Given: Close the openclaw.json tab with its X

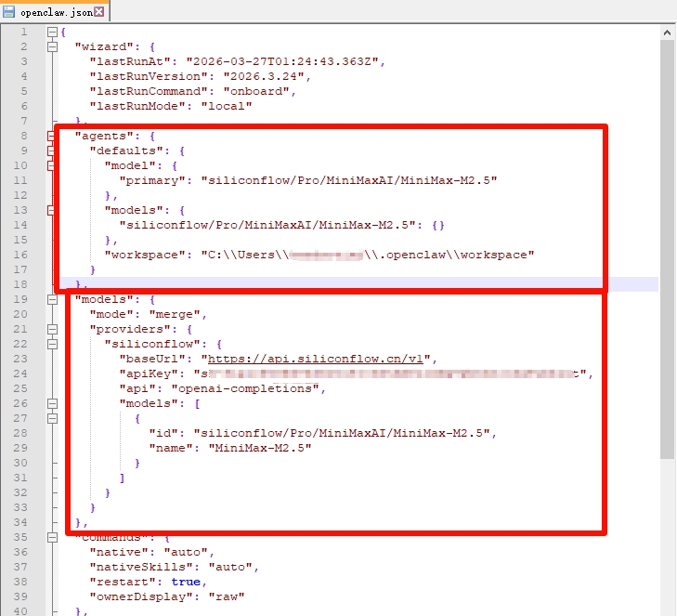Looking at the screenshot, I should (x=98, y=12).
